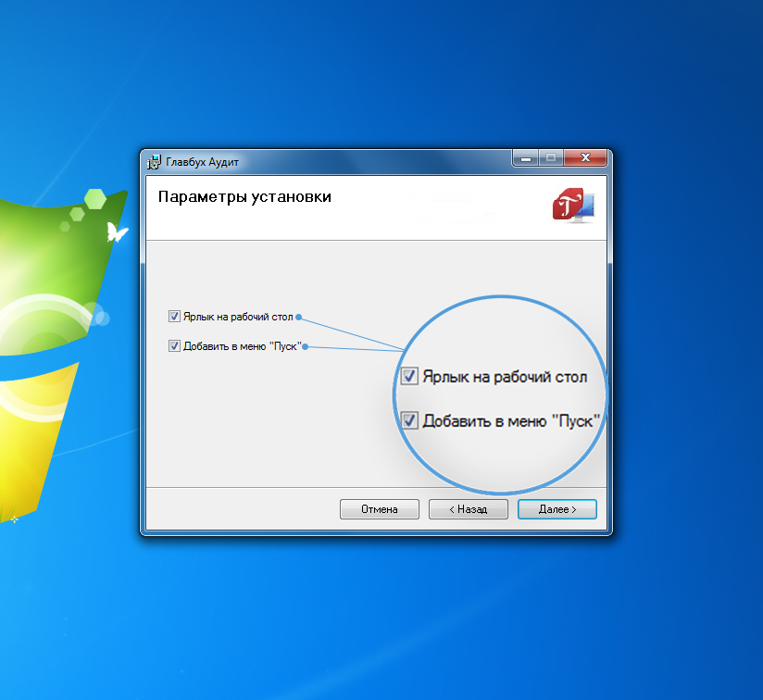
Task: Toggle the small "Добавить в меню Пуск" checkbox
Action: [x=174, y=346]
